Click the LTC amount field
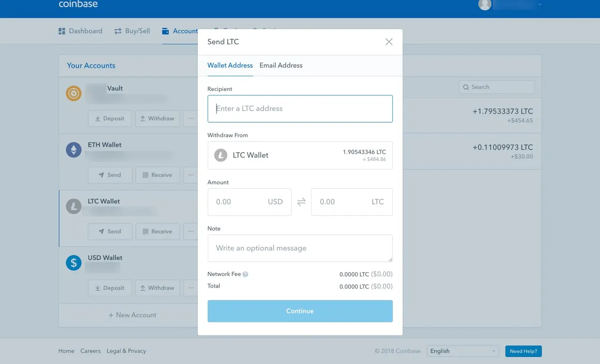This screenshot has height=364, width=600. (x=352, y=202)
